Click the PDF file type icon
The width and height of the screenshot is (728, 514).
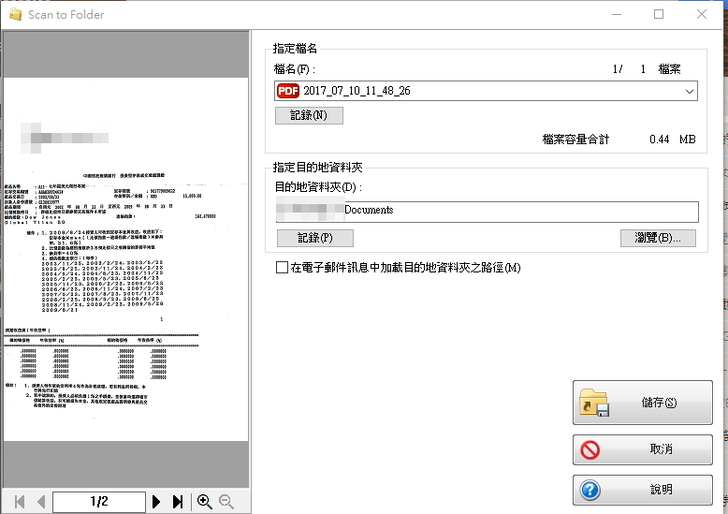click(x=288, y=91)
